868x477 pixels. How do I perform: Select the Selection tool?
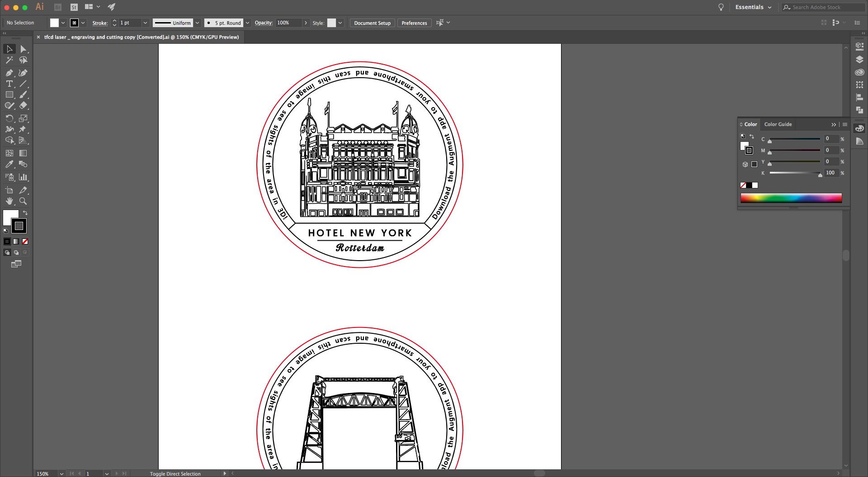point(9,49)
